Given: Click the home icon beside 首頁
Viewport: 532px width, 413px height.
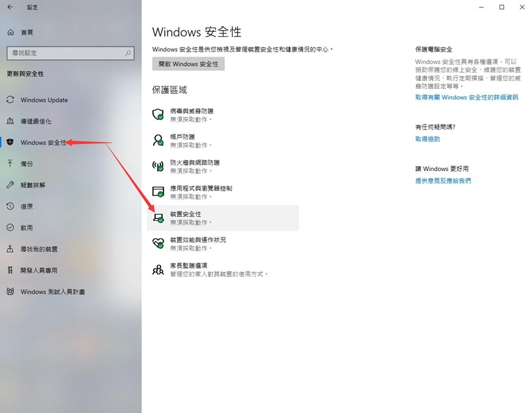Looking at the screenshot, I should pyautogui.click(x=11, y=32).
